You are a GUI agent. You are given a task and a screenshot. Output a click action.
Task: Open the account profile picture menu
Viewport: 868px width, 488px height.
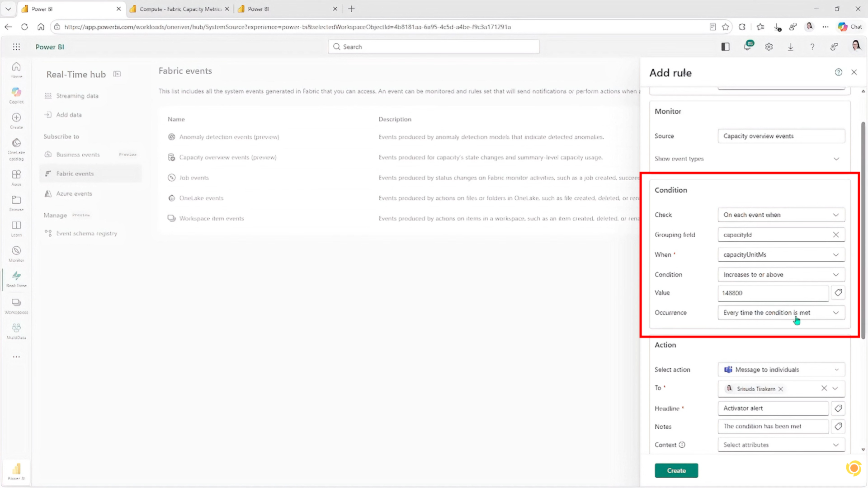[x=856, y=46]
